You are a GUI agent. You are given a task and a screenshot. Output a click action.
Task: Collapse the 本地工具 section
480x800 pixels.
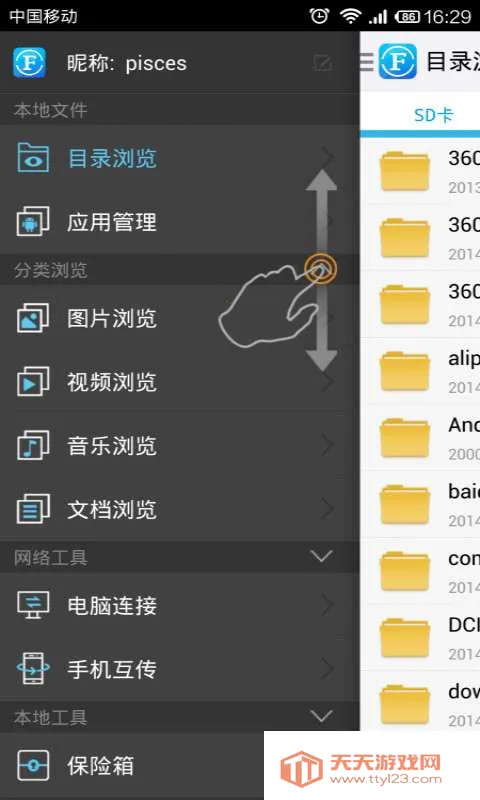click(322, 716)
